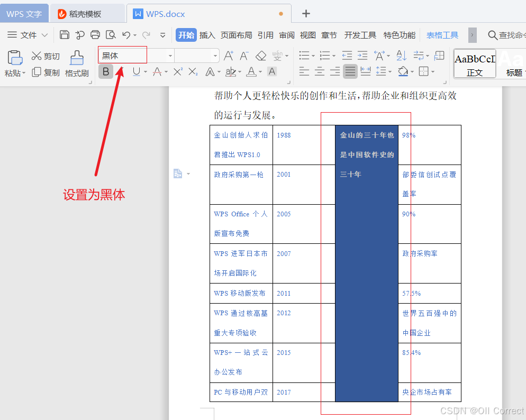The height and width of the screenshot is (420, 526).
Task: Toggle bulleted list
Action: tap(304, 56)
